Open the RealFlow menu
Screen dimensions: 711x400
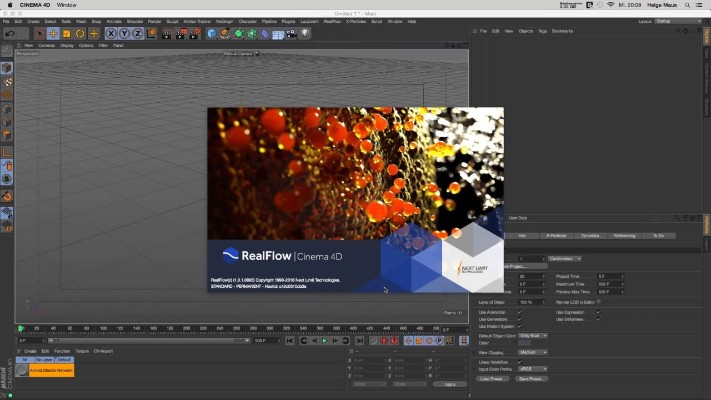(332, 21)
